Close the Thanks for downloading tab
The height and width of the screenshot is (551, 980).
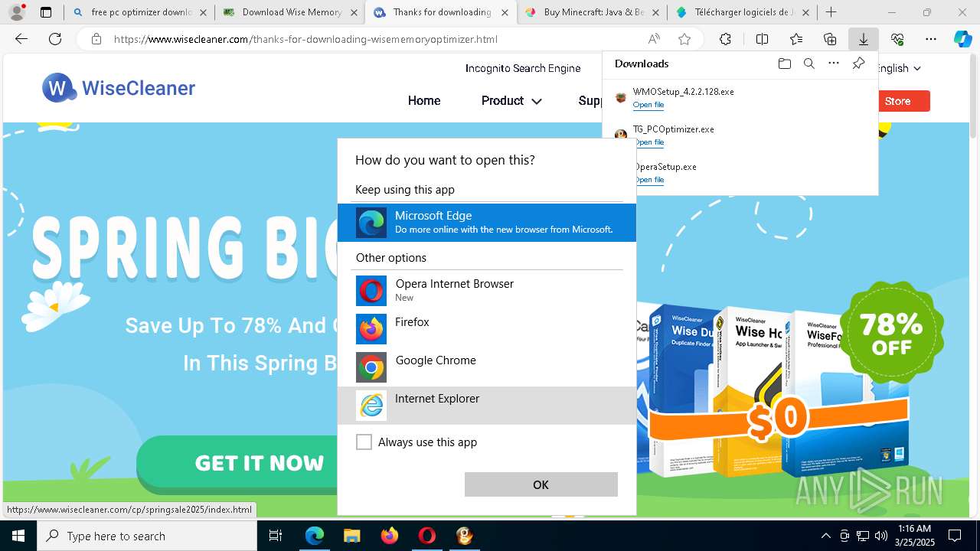505,12
